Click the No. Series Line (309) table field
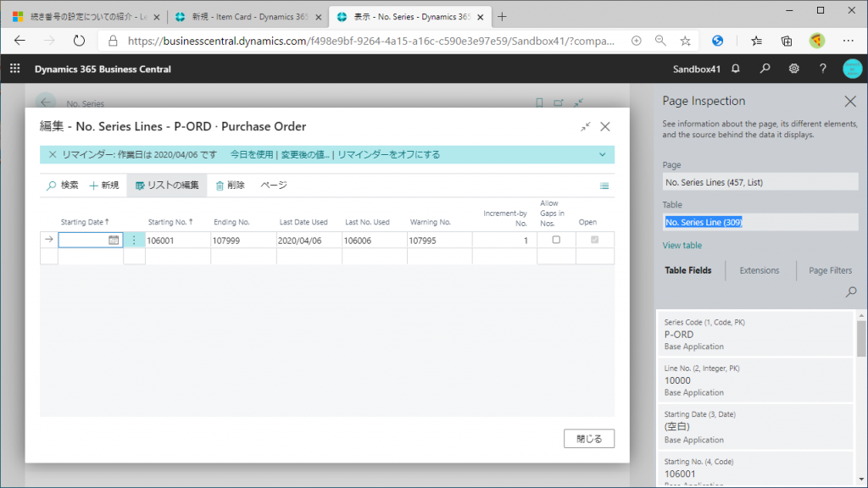 click(x=760, y=222)
